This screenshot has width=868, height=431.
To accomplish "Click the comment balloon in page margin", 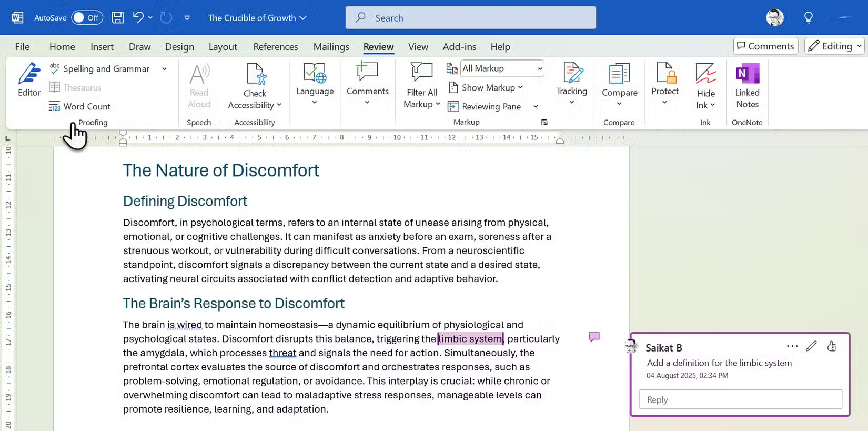I will (594, 337).
